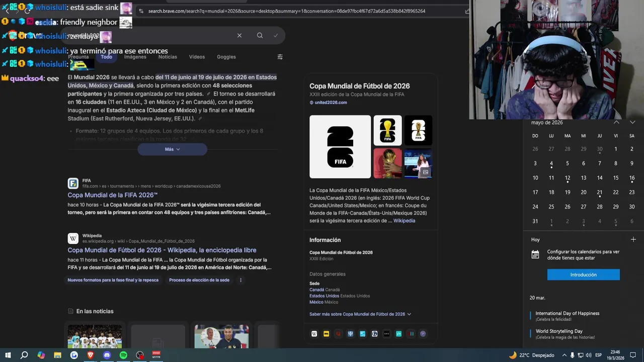Viewport: 644px width, 362px height.
Task: Open the Wikipedia Copa Mundial 2026 result
Action: [162, 250]
